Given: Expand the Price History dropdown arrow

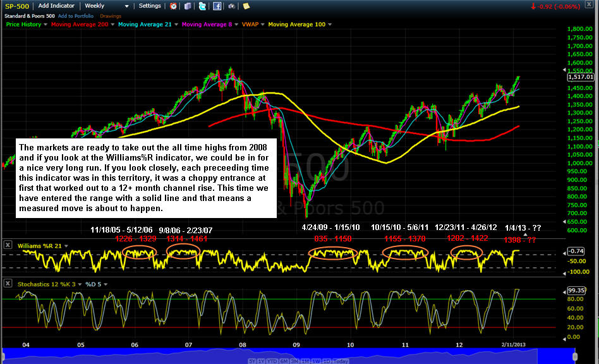Looking at the screenshot, I should click(x=47, y=25).
